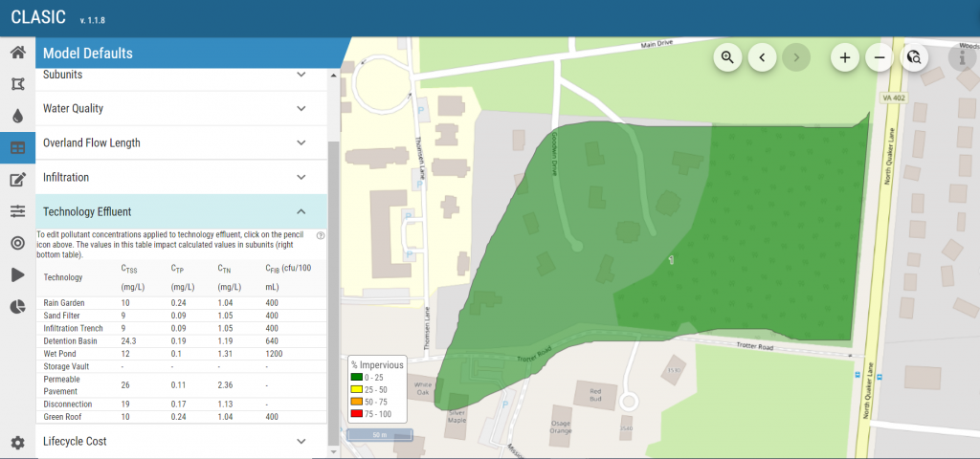Zoom in the map with plus button
Screen dimensions: 980x459
coord(845,57)
